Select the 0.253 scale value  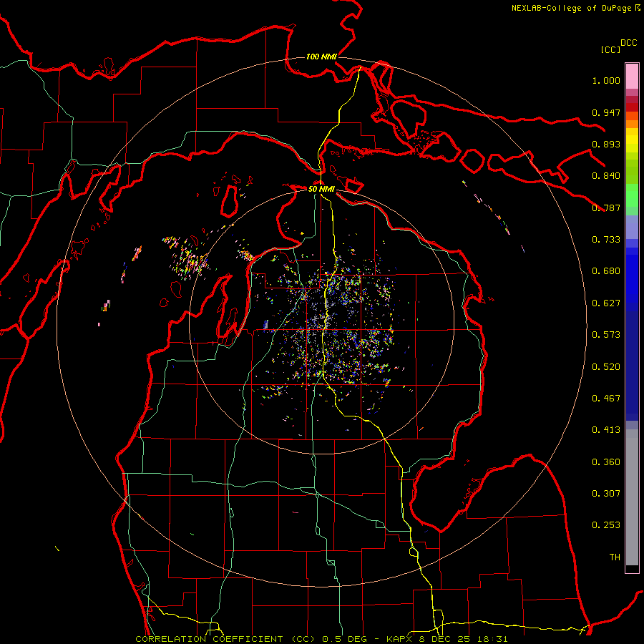coord(606,525)
